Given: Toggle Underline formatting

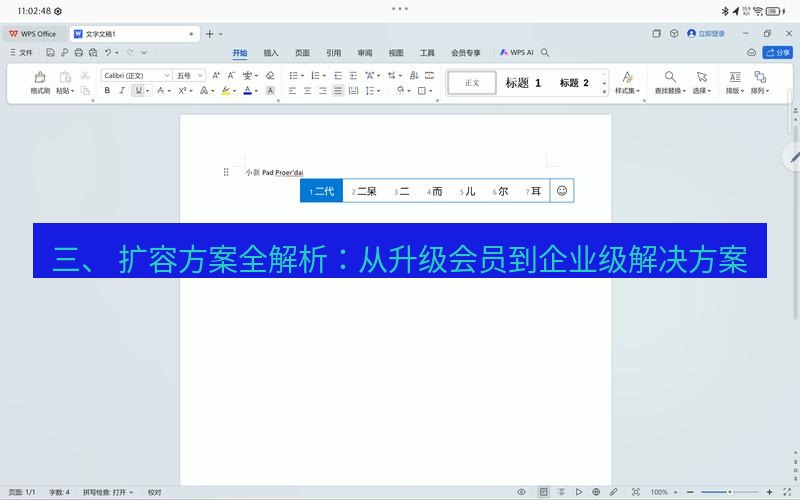Looking at the screenshot, I should pyautogui.click(x=138, y=91).
